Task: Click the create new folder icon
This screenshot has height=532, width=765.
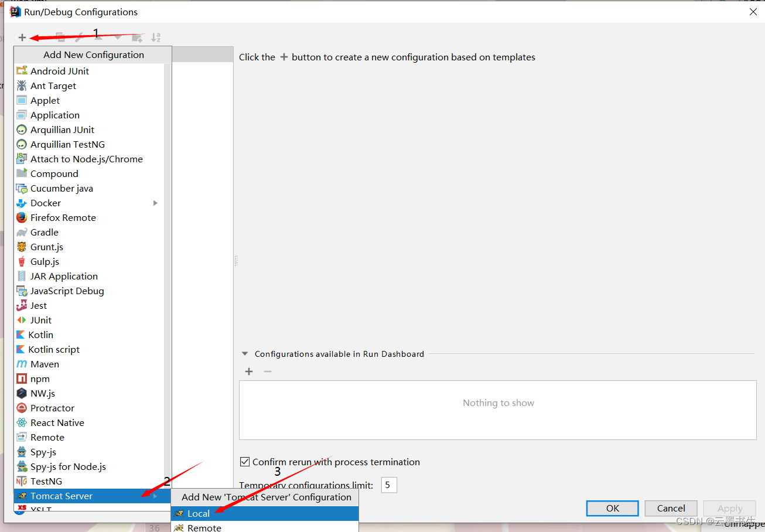Action: pyautogui.click(x=137, y=37)
